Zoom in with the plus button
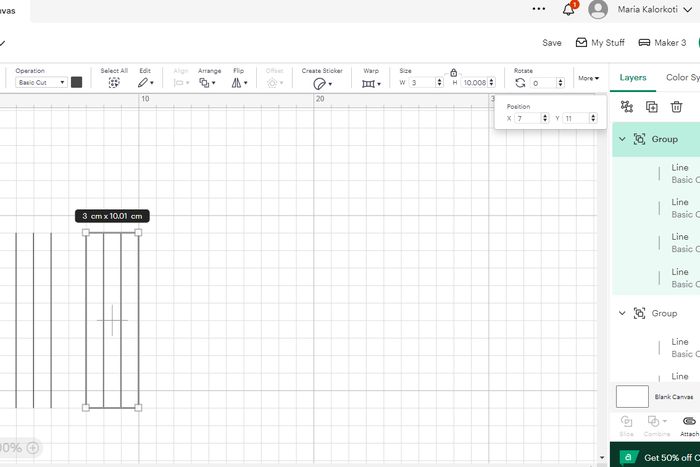The image size is (700, 467). [33, 447]
